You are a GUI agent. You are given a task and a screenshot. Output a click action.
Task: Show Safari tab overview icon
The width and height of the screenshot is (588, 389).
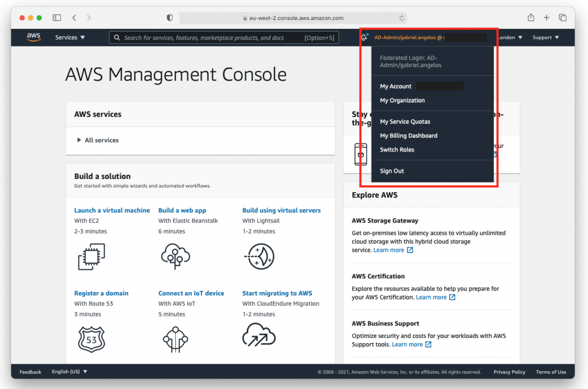click(x=563, y=18)
